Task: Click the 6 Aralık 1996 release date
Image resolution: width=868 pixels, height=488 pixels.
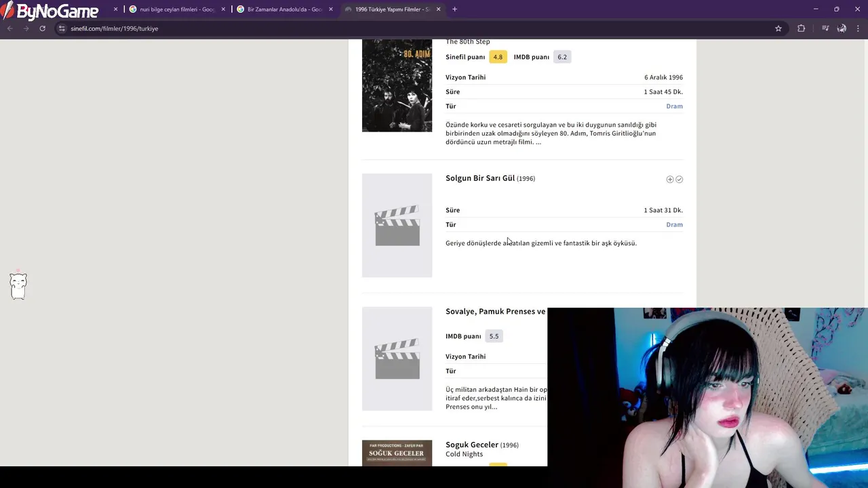Action: coord(663,77)
